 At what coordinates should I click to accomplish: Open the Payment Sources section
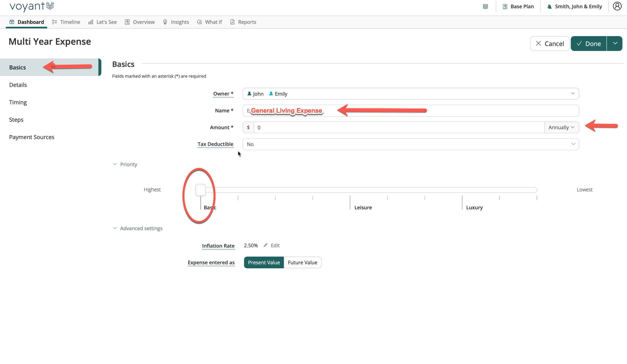32,137
